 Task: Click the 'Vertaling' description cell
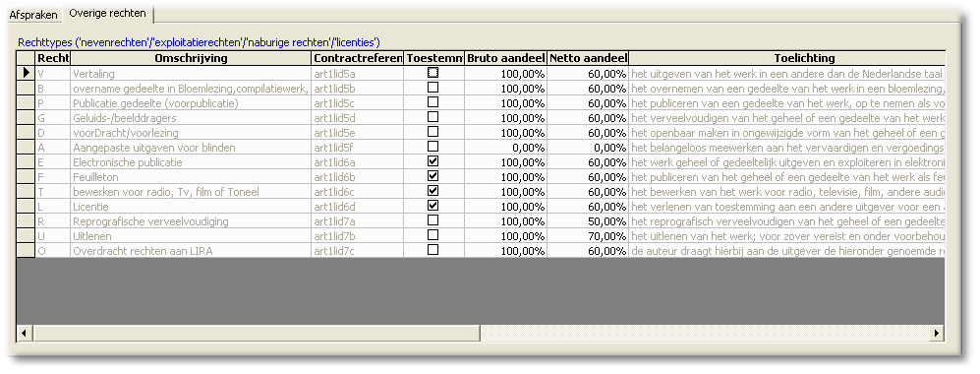(191, 73)
